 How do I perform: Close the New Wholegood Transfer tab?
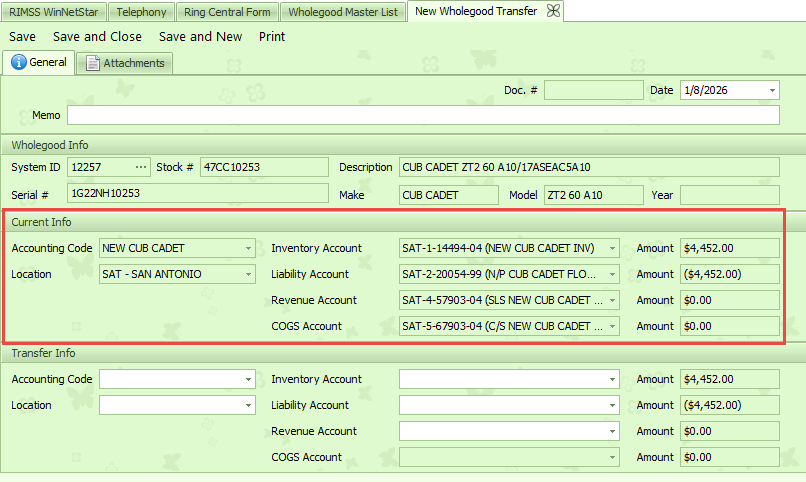(553, 11)
